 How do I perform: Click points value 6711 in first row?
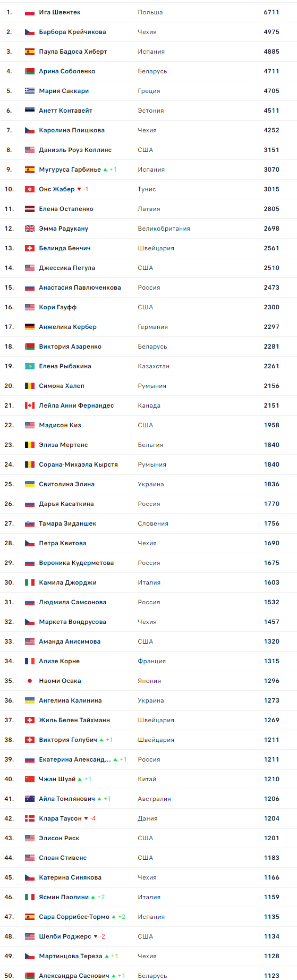click(271, 12)
